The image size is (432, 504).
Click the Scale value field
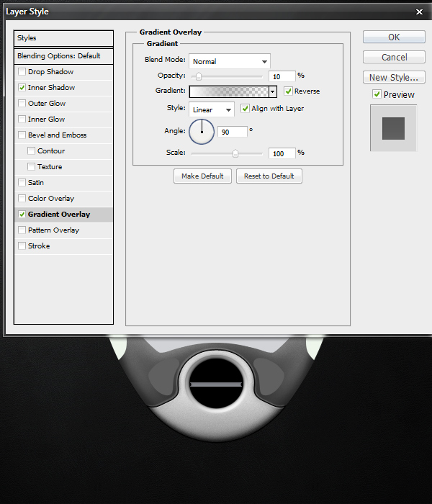(282, 153)
